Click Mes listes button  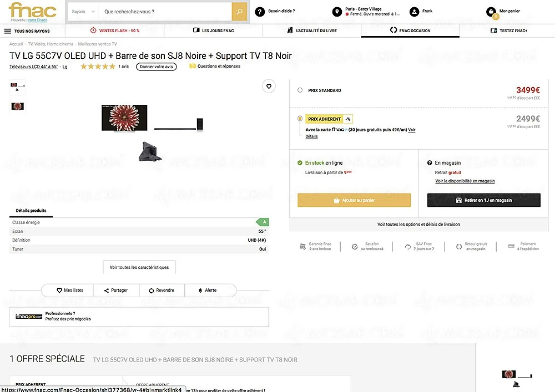(70, 290)
